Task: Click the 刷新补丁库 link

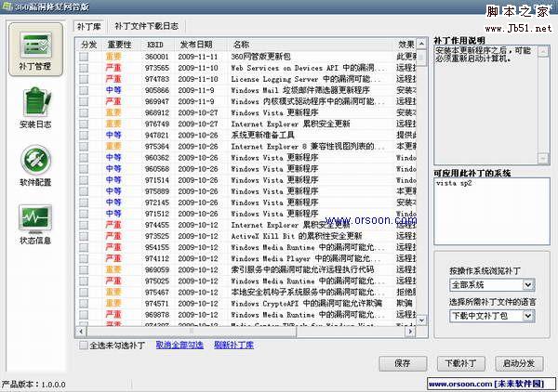Action: 233,345
